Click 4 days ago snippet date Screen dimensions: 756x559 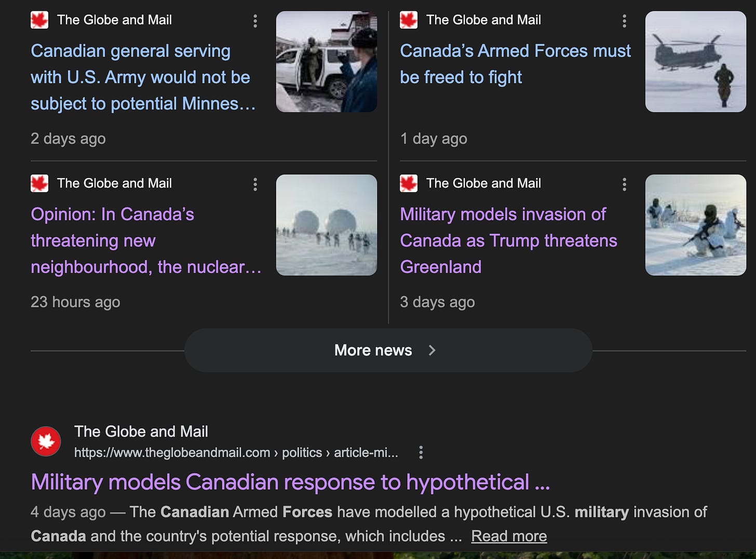point(68,512)
